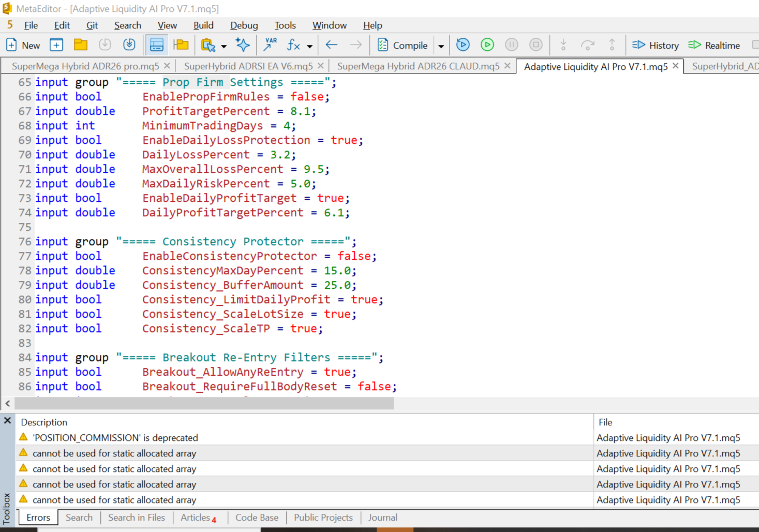Switch to Journal tab
759x532 pixels.
pos(383,518)
